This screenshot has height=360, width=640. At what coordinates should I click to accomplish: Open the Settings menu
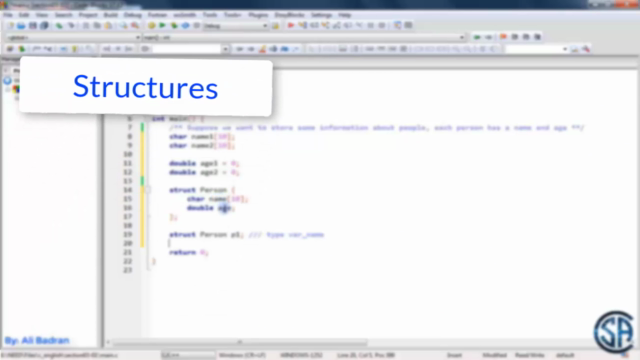pyautogui.click(x=321, y=15)
